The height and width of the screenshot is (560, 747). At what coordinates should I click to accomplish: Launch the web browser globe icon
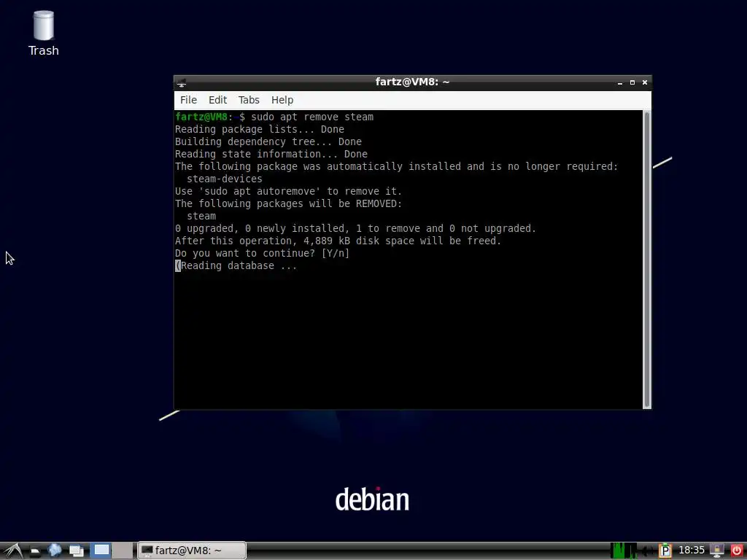pyautogui.click(x=55, y=551)
